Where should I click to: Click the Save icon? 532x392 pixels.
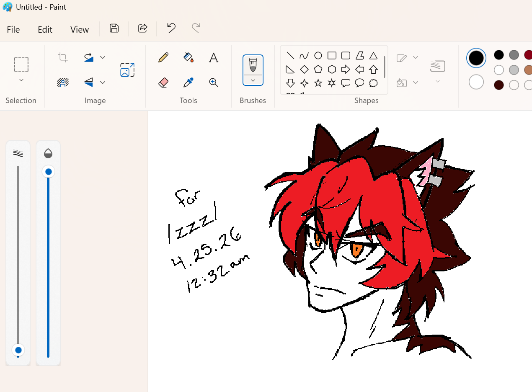click(x=114, y=28)
